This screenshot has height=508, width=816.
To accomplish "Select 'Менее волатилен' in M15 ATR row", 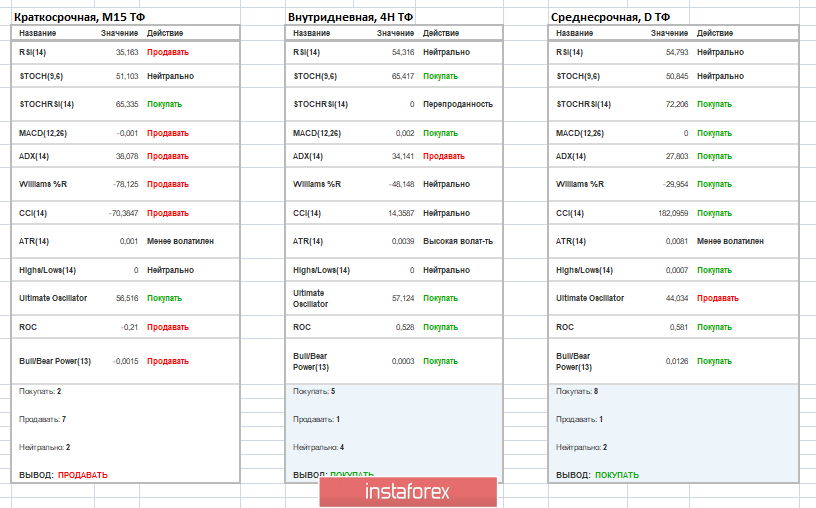I will (180, 242).
